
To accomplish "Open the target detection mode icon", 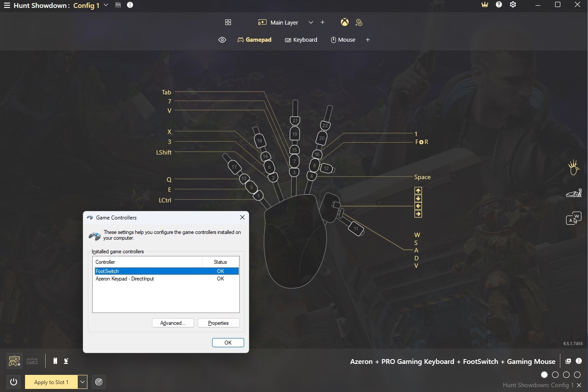I will coord(99,382).
